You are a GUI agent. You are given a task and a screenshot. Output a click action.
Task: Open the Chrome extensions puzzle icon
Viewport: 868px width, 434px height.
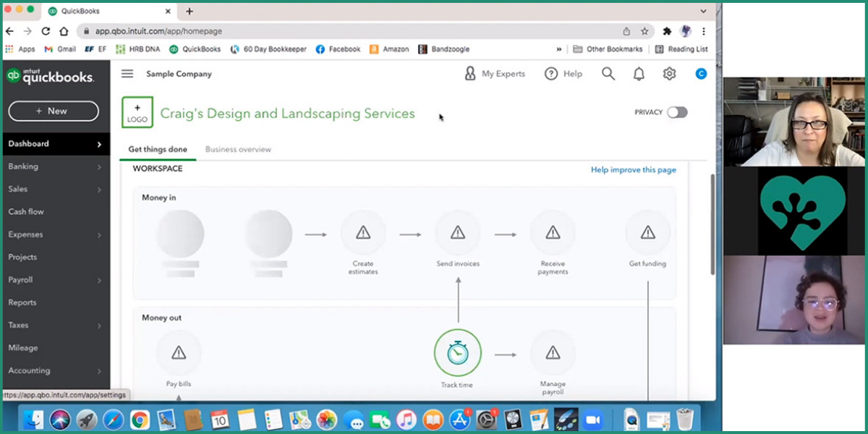click(667, 32)
